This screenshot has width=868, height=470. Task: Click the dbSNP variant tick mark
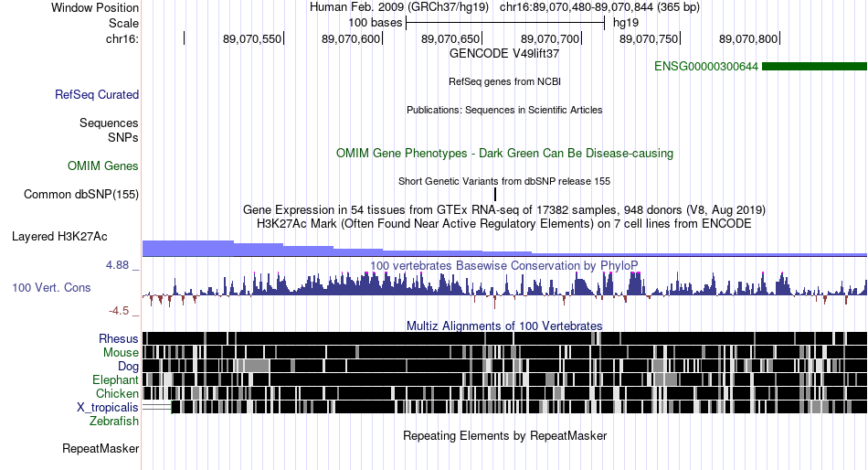coord(495,194)
